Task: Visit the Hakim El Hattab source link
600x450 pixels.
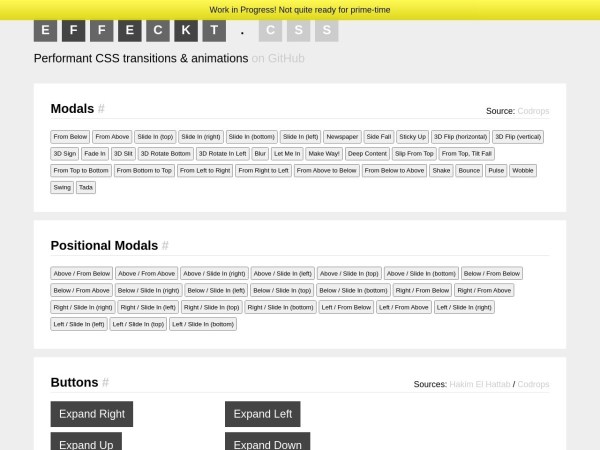Action: coord(480,384)
